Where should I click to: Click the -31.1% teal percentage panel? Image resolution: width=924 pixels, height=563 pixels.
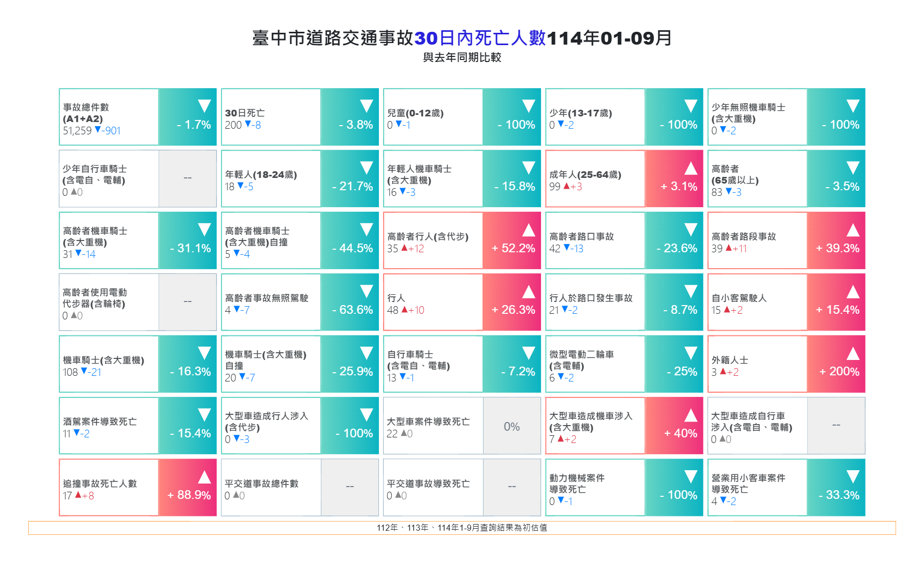click(x=188, y=241)
